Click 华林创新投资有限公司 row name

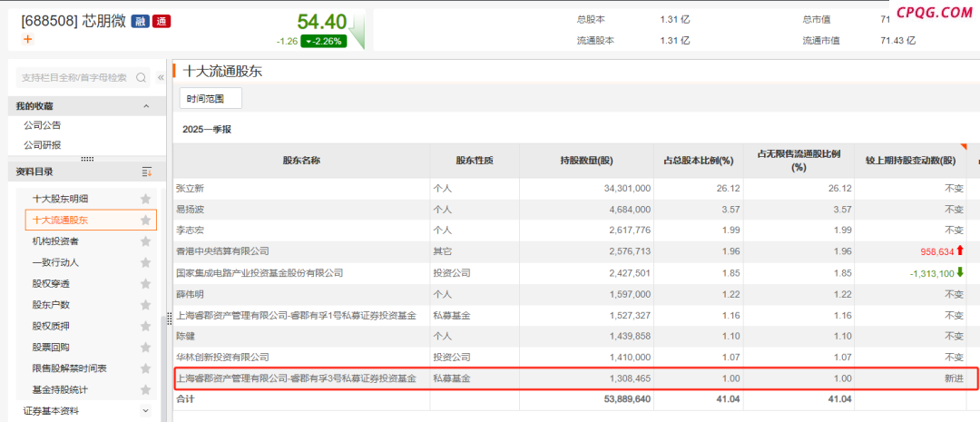coord(222,358)
